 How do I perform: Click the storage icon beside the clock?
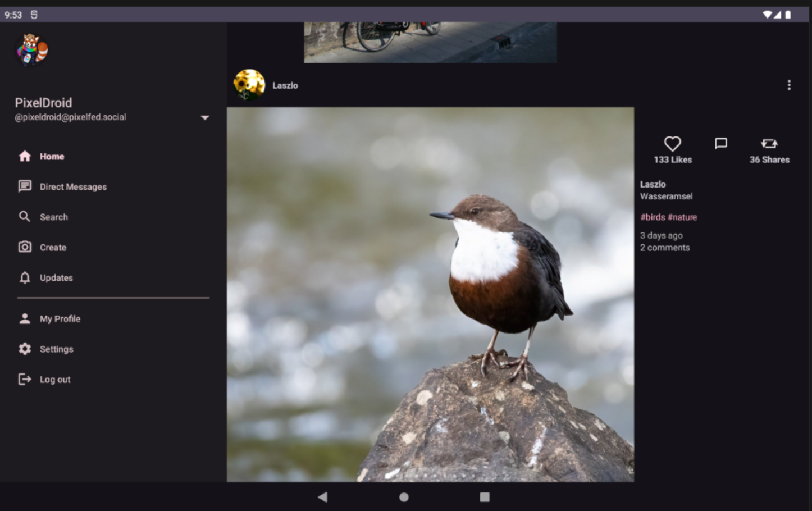click(34, 15)
